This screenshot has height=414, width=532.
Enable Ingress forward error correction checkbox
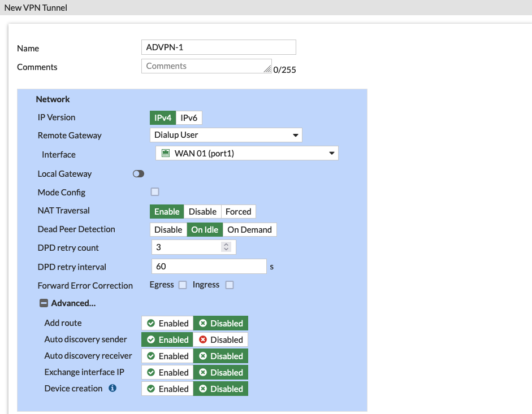pos(230,285)
